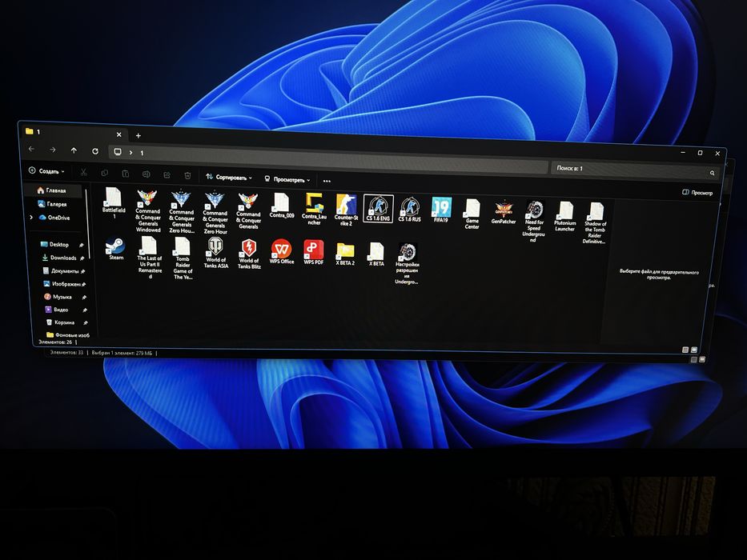Open the Просмотреть view dropdown
Viewport: 747px width, 560px height.
tap(287, 179)
